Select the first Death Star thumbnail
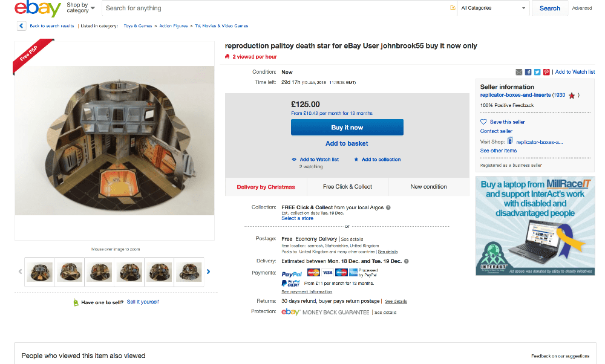The height and width of the screenshot is (364, 605). [39, 272]
